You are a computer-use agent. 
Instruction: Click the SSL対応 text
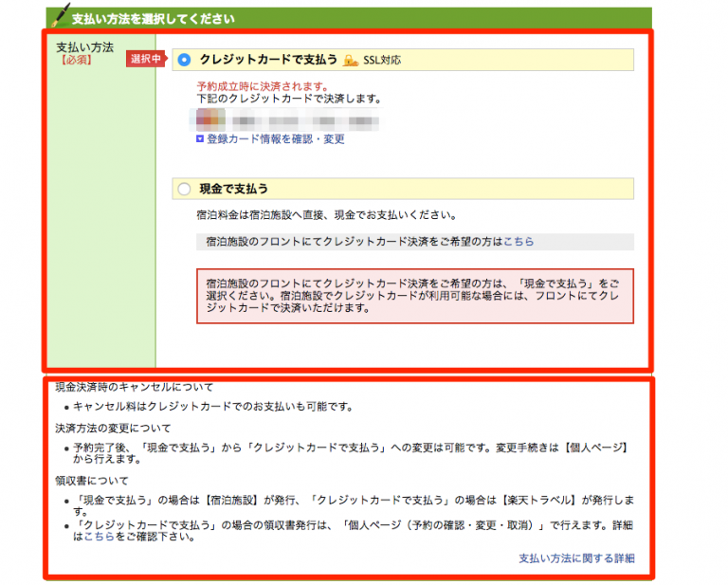click(x=382, y=61)
